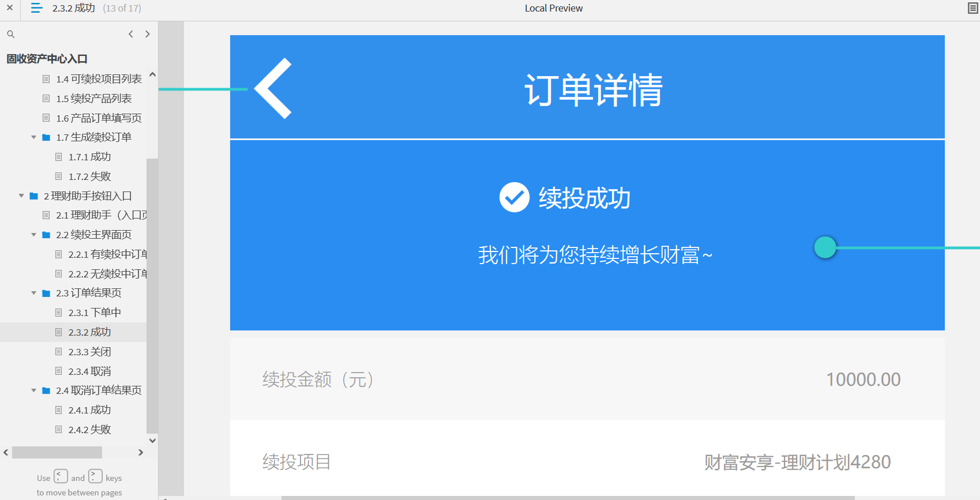Click the 我们将为您持续增长财富~ message

tap(595, 255)
